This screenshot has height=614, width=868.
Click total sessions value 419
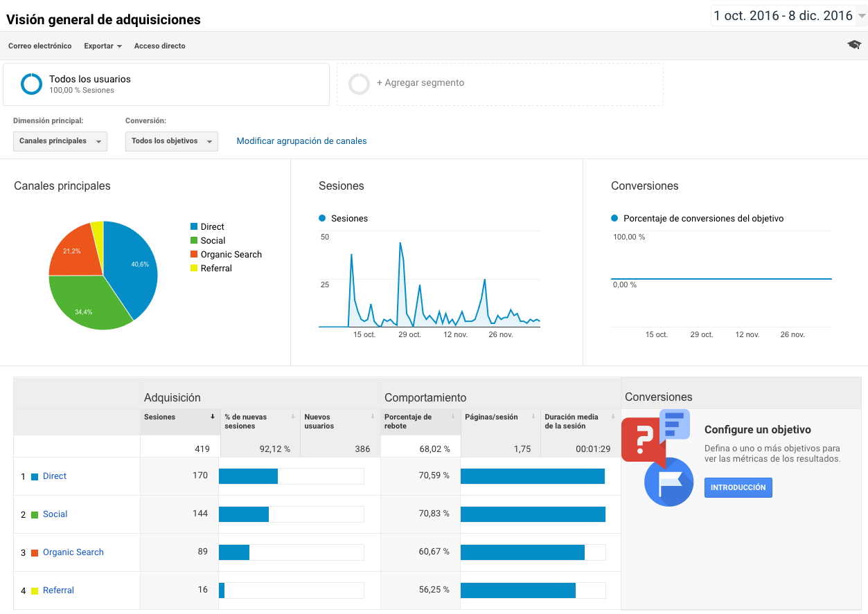pos(202,449)
